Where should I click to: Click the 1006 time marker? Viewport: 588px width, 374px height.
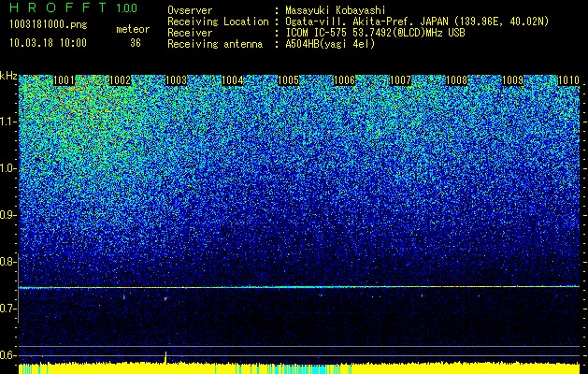[x=344, y=80]
